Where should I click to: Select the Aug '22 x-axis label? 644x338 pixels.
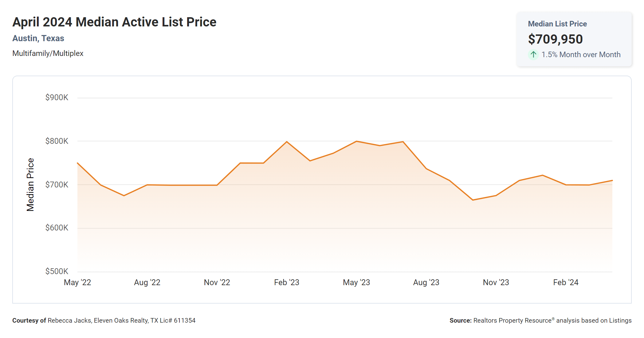click(x=147, y=282)
